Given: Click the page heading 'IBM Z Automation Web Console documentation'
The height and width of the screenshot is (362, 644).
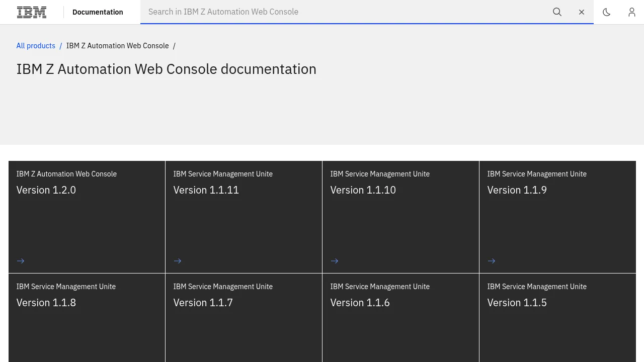Looking at the screenshot, I should (167, 69).
